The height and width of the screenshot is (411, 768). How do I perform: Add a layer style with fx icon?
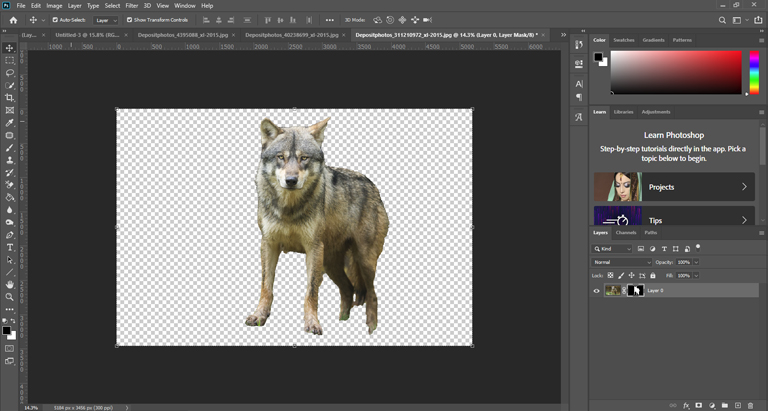686,405
